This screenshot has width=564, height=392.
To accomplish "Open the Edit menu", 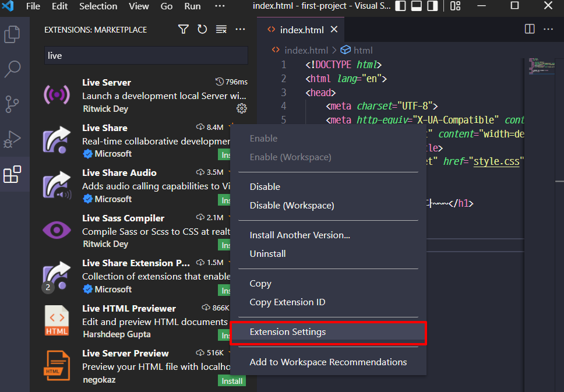I will (x=59, y=6).
